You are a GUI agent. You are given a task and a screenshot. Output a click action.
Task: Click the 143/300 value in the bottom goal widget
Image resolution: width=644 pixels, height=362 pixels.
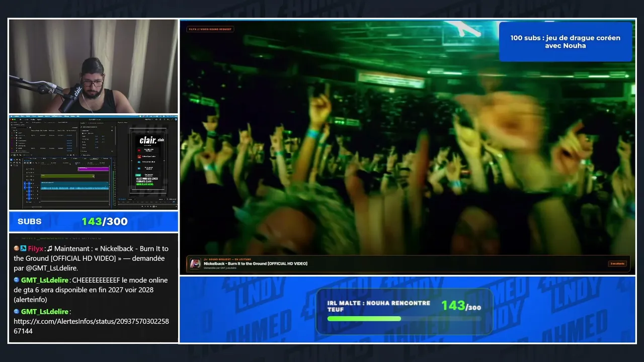(461, 305)
